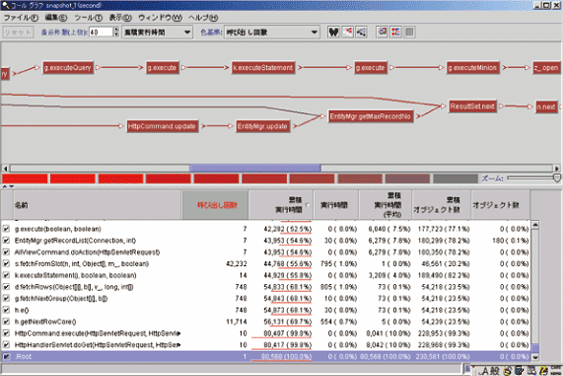Click the blue node-tree icon in toolbar

click(361, 32)
